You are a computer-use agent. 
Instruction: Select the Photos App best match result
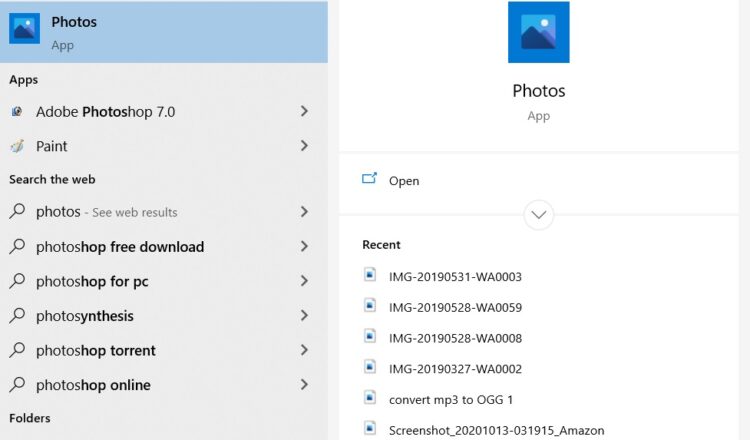pyautogui.click(x=164, y=32)
